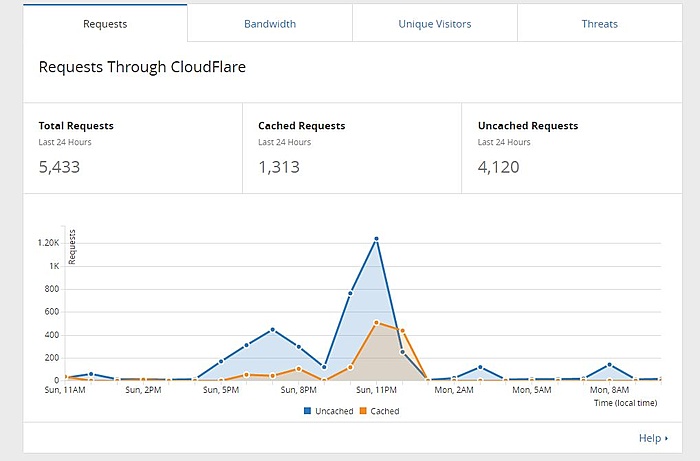Click the Mon, 2AM axis label
The height and width of the screenshot is (461, 700).
click(x=454, y=390)
